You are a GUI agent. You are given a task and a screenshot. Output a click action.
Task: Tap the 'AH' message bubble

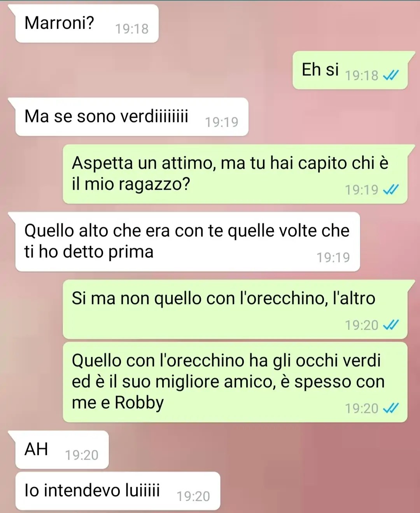tap(62, 450)
